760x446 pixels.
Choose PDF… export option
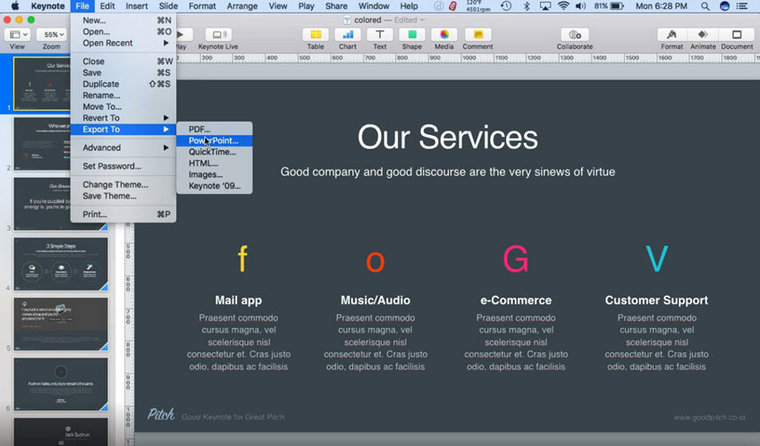pyautogui.click(x=214, y=129)
